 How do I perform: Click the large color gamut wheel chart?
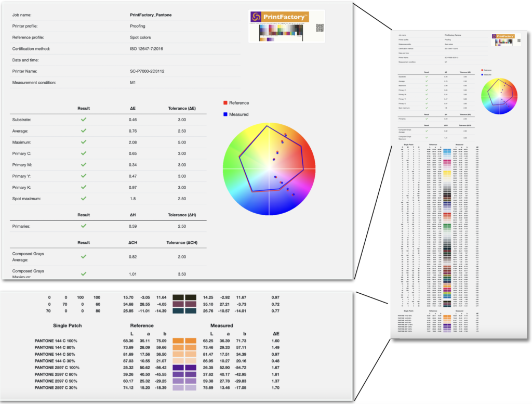269,169
